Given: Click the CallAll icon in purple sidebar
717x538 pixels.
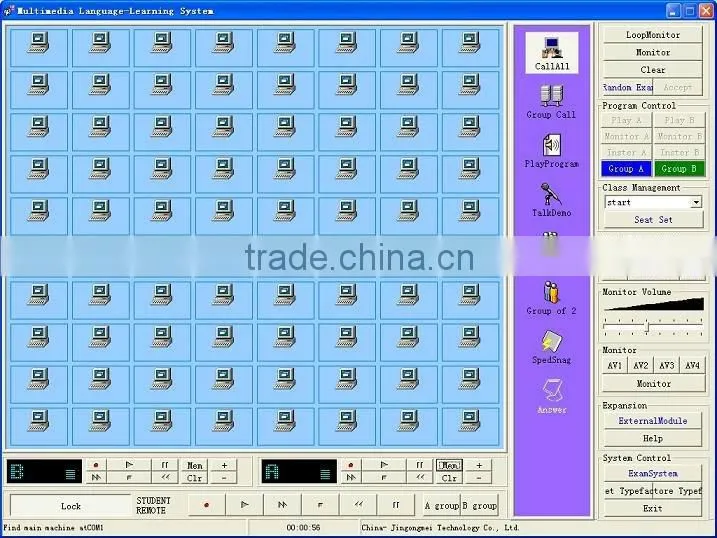Looking at the screenshot, I should [x=551, y=53].
